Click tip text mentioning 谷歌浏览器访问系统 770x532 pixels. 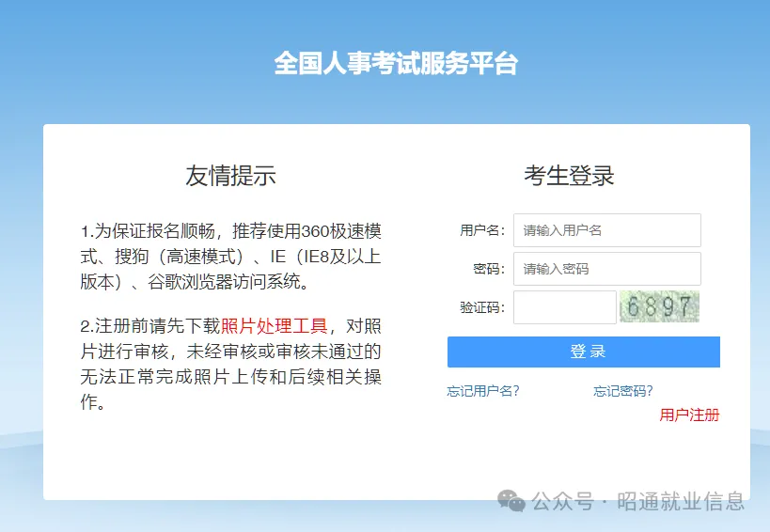point(228,282)
